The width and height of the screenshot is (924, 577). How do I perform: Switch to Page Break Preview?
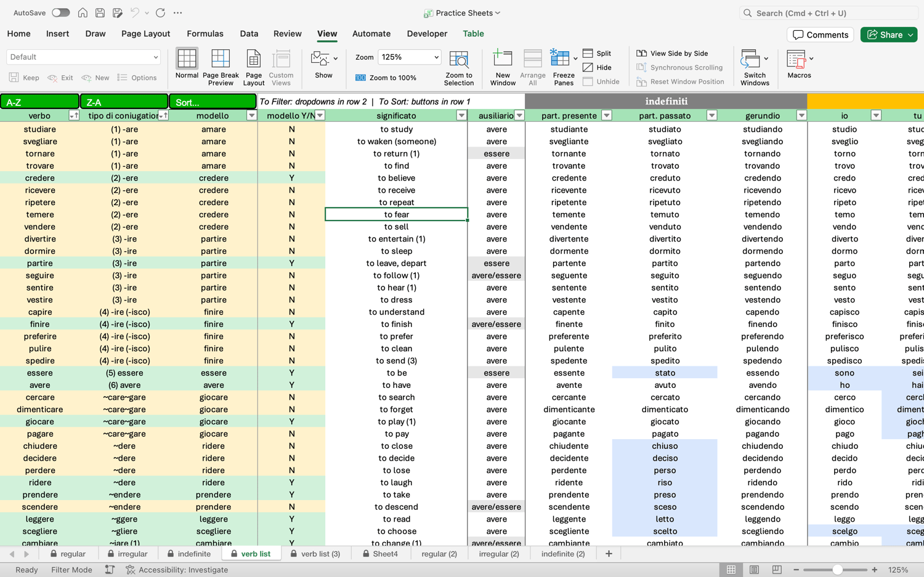221,68
